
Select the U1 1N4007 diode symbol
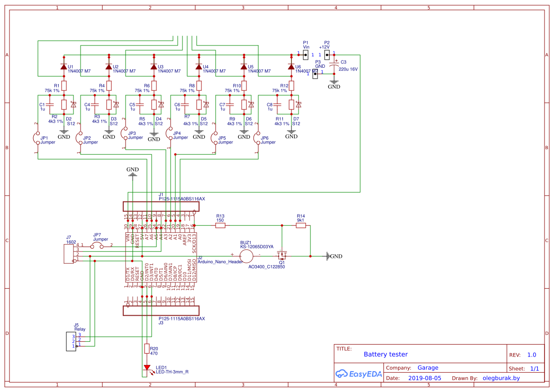point(64,67)
